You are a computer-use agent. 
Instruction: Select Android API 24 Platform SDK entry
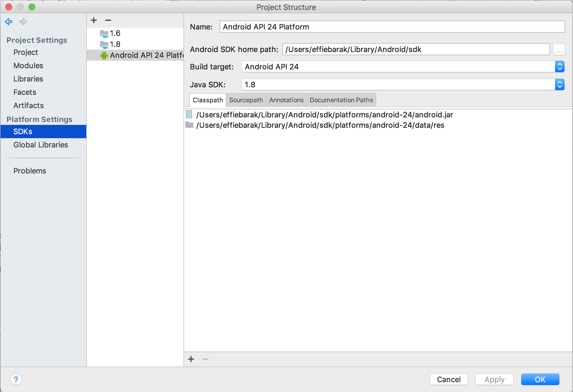click(x=135, y=55)
